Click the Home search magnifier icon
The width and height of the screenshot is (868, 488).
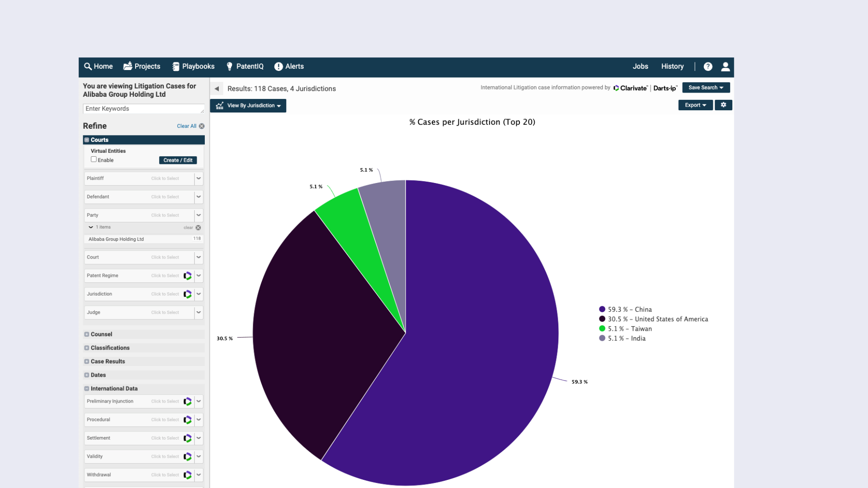point(88,66)
